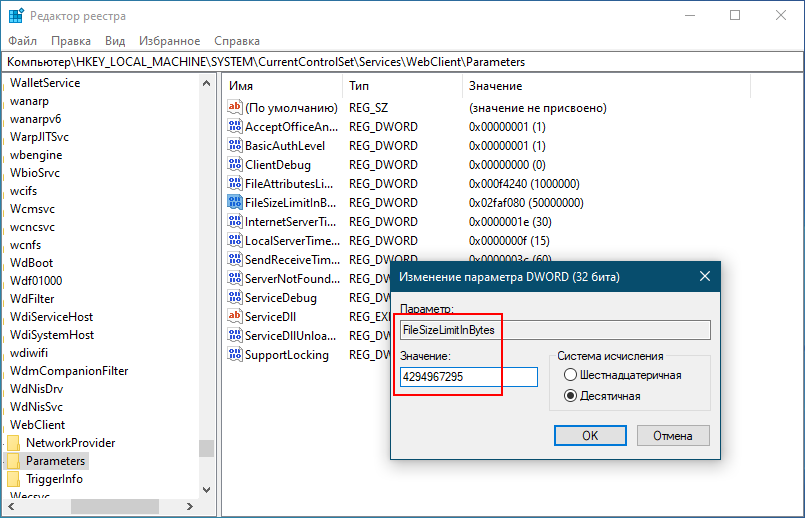This screenshot has height=518, width=805.
Task: Click the TriggerInfo folder icon
Action: (x=14, y=479)
